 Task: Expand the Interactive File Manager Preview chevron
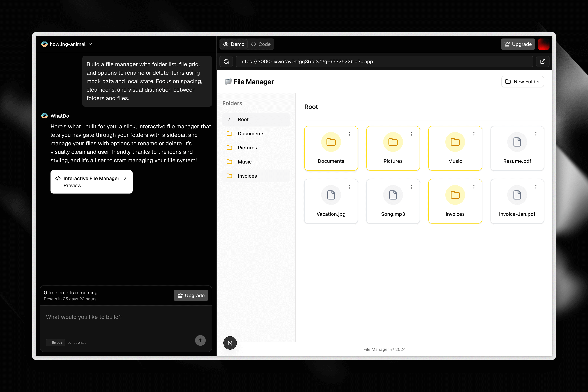[125, 178]
